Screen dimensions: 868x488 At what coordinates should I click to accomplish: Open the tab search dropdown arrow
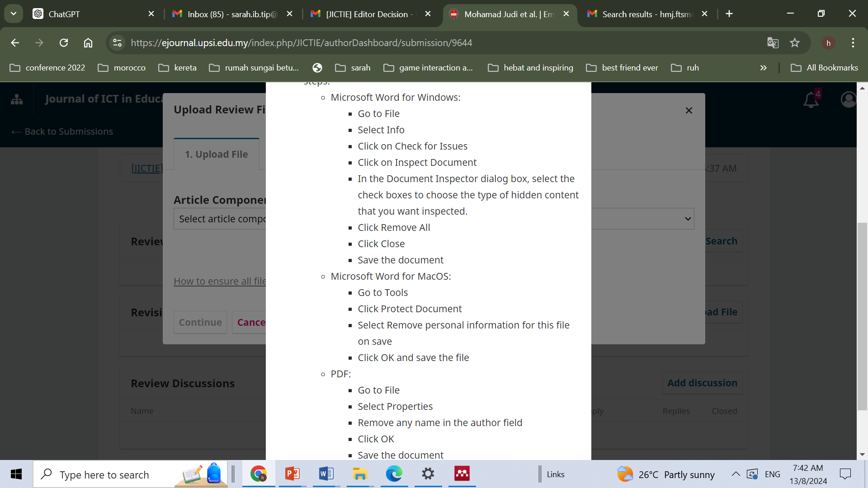pos(14,14)
